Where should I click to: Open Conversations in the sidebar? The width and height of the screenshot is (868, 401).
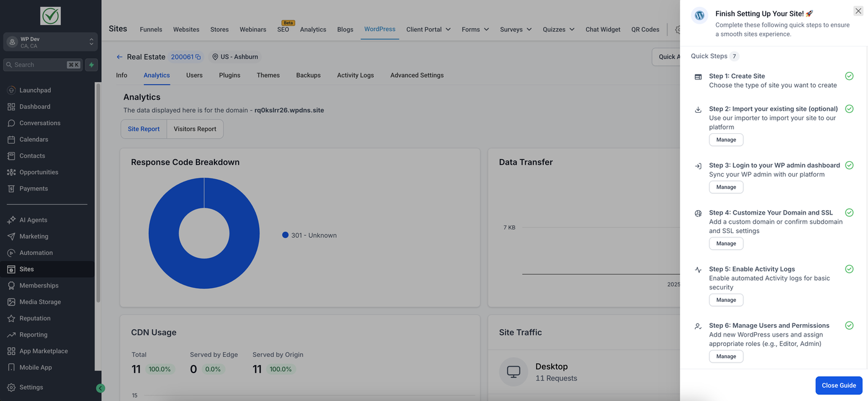click(x=40, y=123)
